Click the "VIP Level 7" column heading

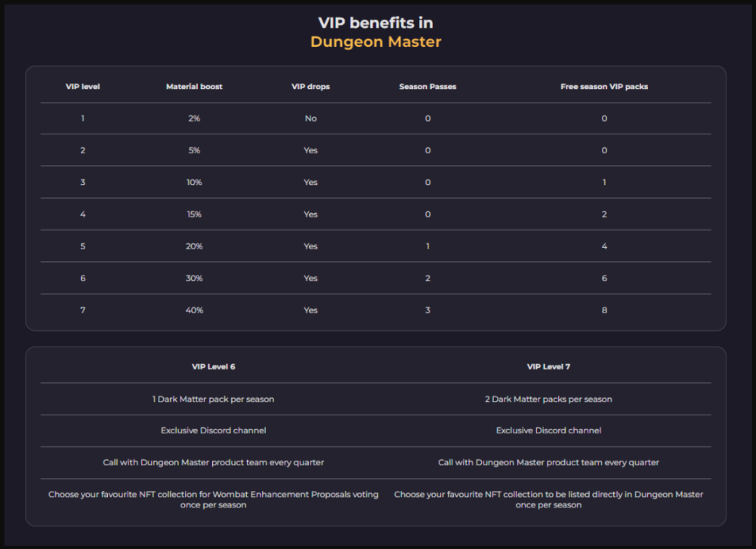(x=548, y=367)
